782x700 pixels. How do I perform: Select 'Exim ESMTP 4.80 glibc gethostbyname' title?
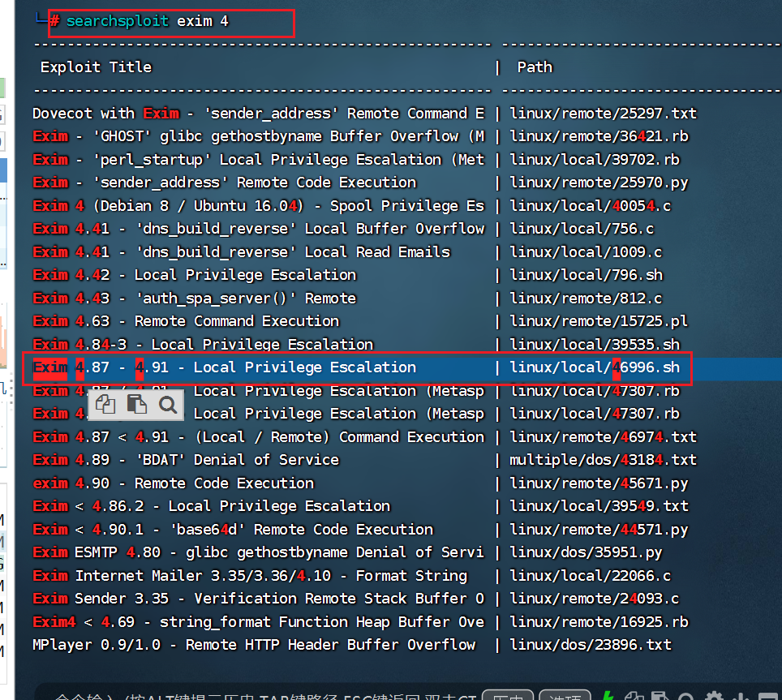tap(258, 552)
